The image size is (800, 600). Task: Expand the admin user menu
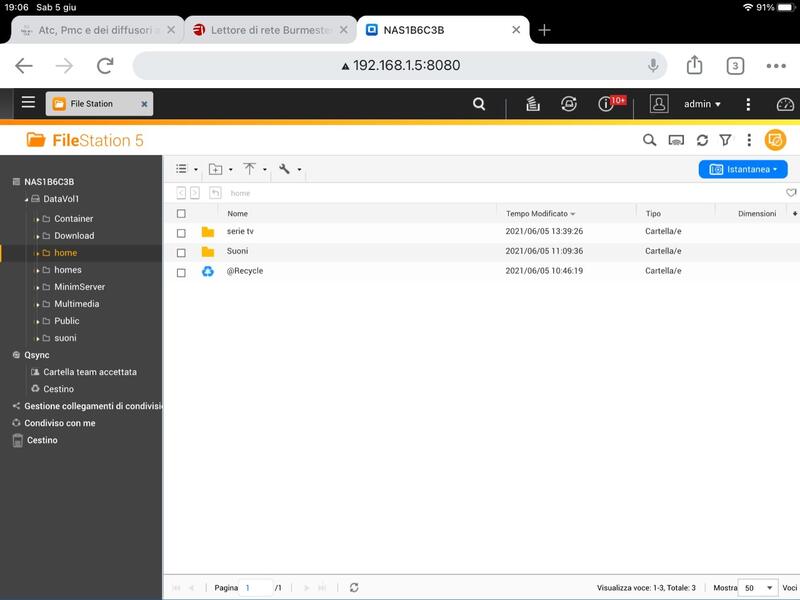pos(702,104)
